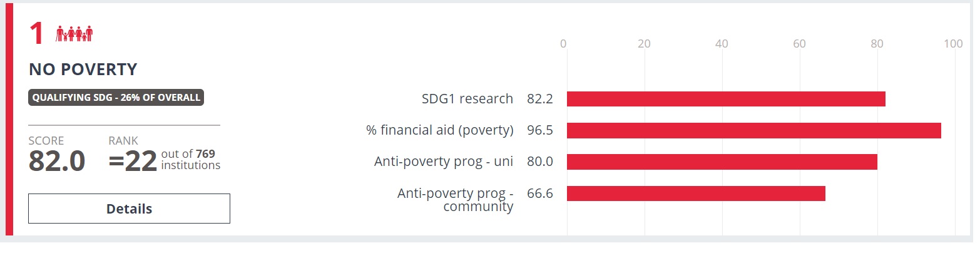Click the % financial aid (poverty) label
Screen dimensions: 980x253
[439, 130]
